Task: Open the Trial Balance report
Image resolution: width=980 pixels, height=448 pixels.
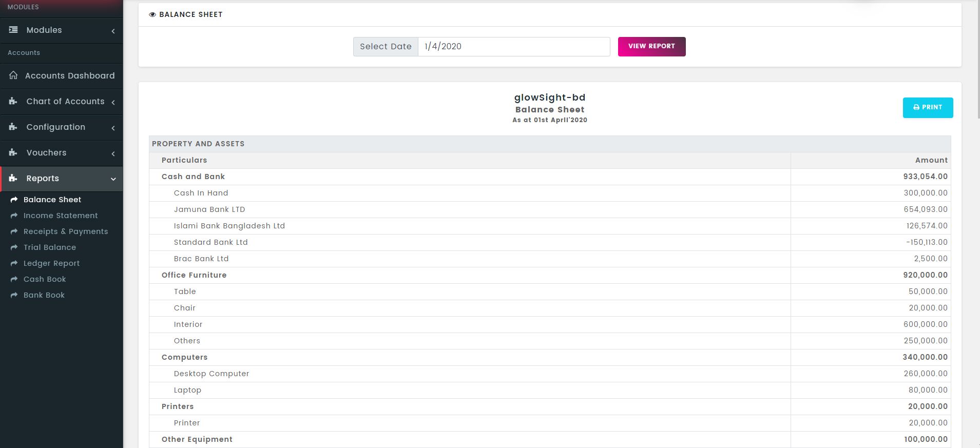Action: [x=50, y=247]
